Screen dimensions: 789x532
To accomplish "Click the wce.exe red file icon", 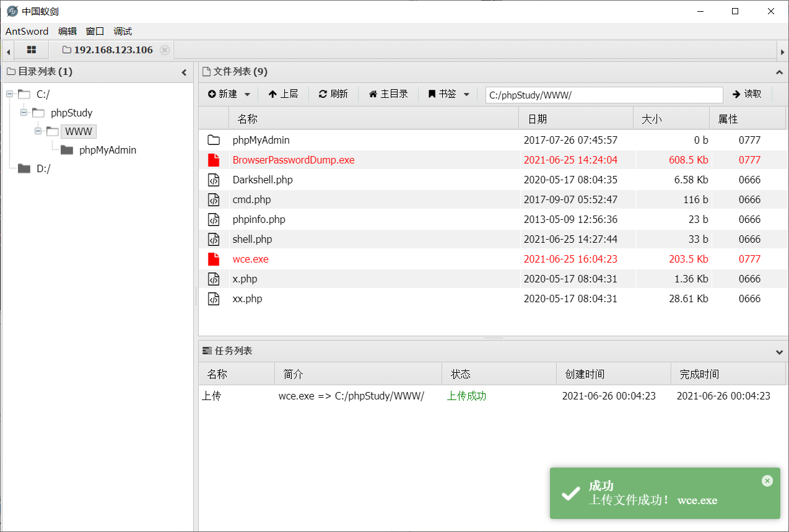I will pyautogui.click(x=214, y=259).
